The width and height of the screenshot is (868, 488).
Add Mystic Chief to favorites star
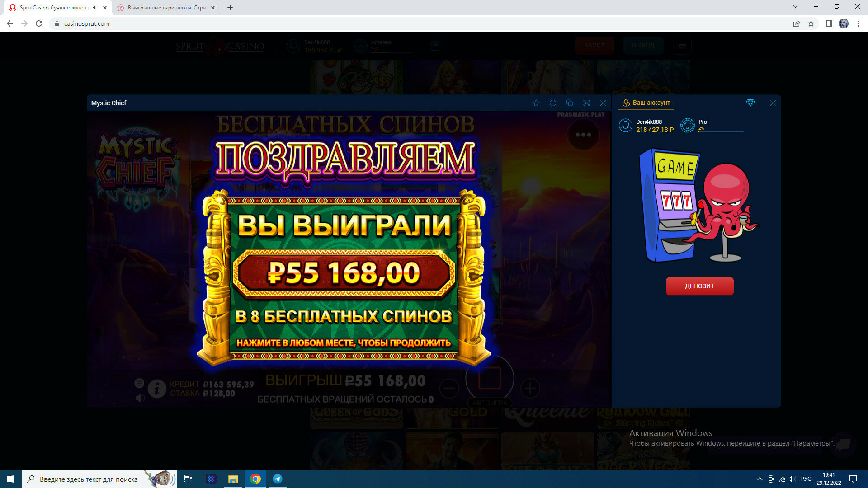tap(536, 103)
